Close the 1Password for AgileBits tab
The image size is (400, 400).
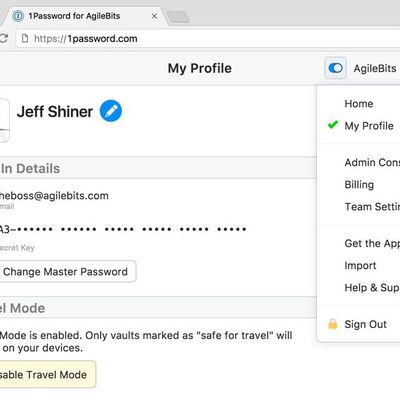154,16
